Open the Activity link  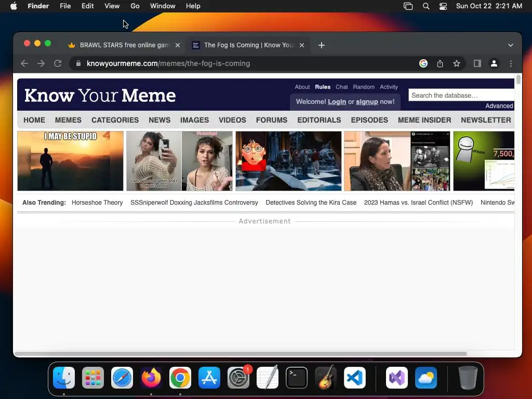389,87
